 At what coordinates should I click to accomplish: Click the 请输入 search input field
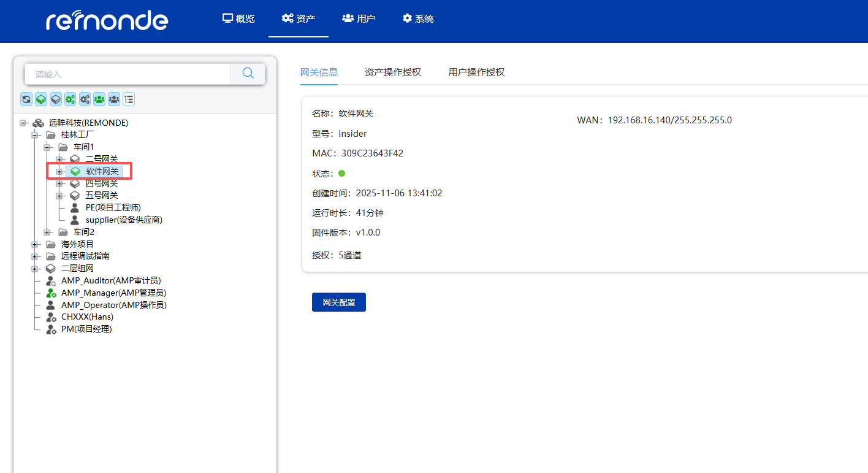tap(123, 73)
